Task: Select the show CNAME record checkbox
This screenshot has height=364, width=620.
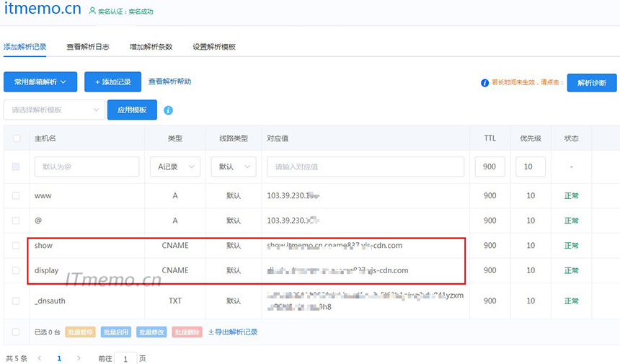Action: coord(16,246)
